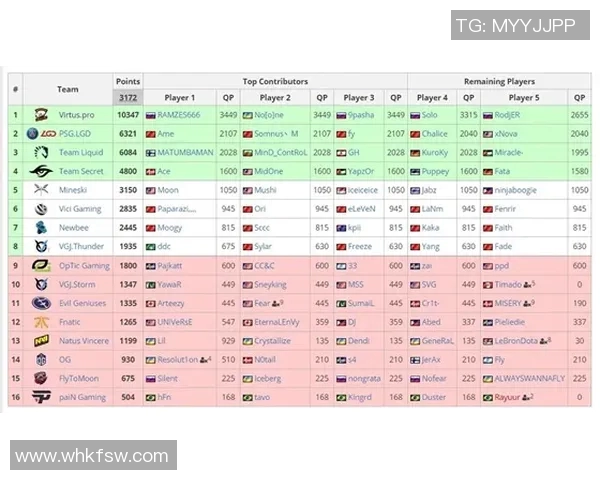Click the Team Liquid logo icon
Image resolution: width=600 pixels, height=480 pixels.
(x=40, y=152)
